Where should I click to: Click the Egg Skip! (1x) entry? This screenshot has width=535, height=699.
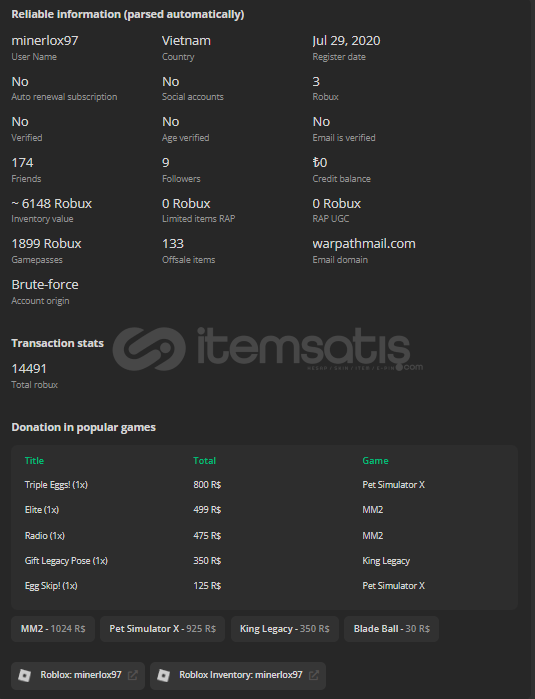(x=51, y=586)
